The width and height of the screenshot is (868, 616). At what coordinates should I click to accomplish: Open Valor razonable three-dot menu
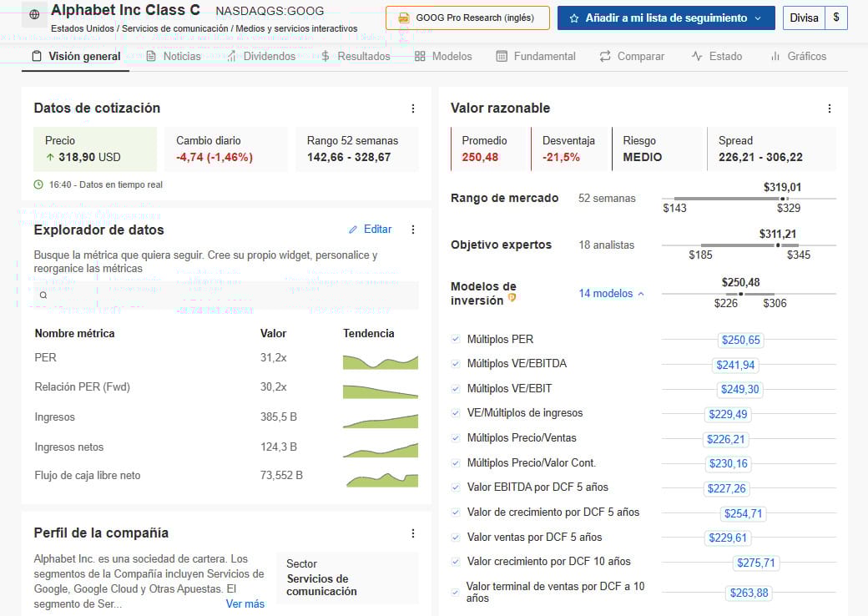pyautogui.click(x=830, y=109)
